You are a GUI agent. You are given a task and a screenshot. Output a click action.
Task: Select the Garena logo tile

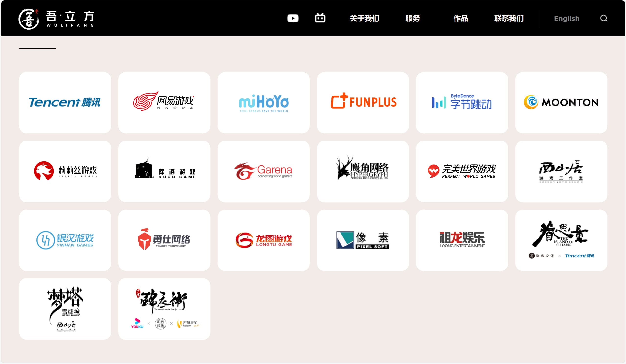(263, 171)
